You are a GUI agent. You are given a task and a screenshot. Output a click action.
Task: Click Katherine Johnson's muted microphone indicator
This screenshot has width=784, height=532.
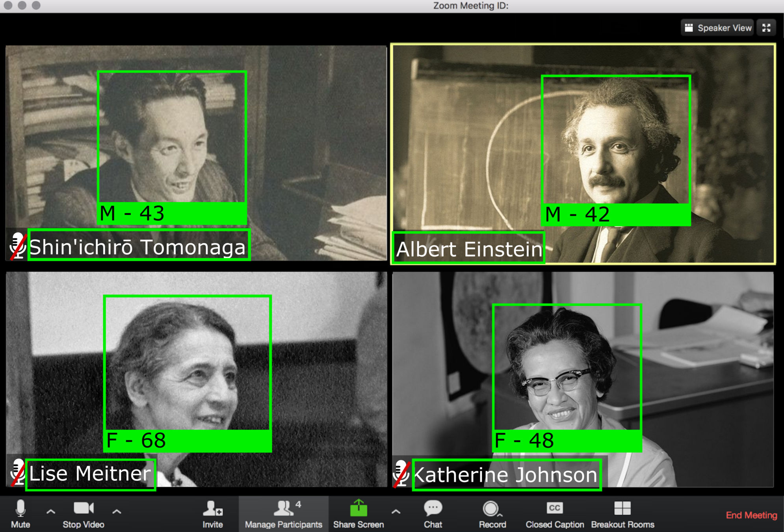tap(401, 474)
